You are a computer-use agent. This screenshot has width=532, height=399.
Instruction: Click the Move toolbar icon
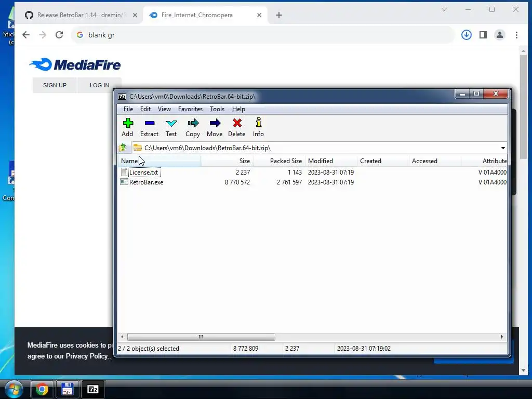(215, 123)
